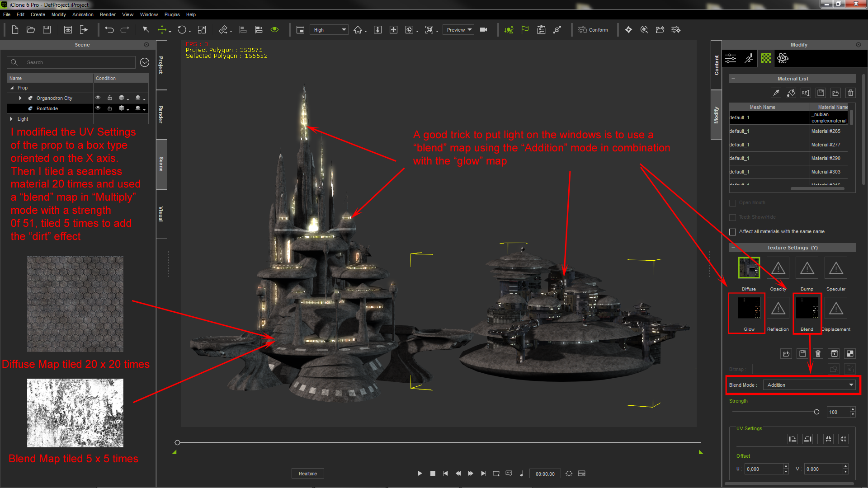Click the green flag icon
Viewport: 868px width, 488px height.
[525, 30]
